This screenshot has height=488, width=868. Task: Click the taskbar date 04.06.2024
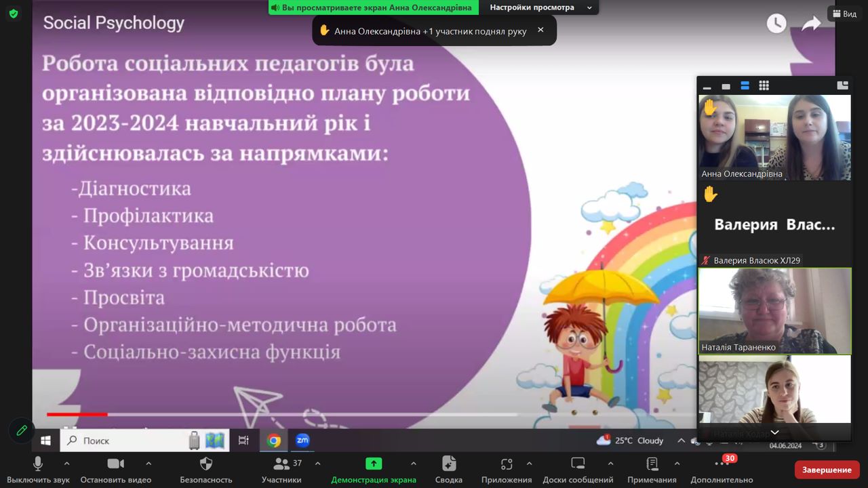[785, 445]
